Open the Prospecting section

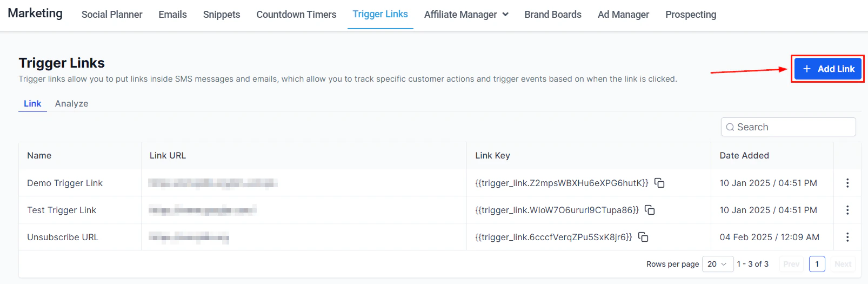click(x=690, y=15)
